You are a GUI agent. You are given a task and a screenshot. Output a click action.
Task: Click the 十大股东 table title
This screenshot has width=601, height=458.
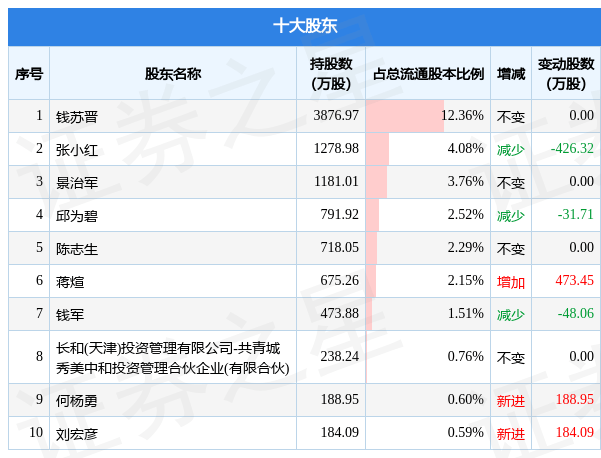(300, 26)
